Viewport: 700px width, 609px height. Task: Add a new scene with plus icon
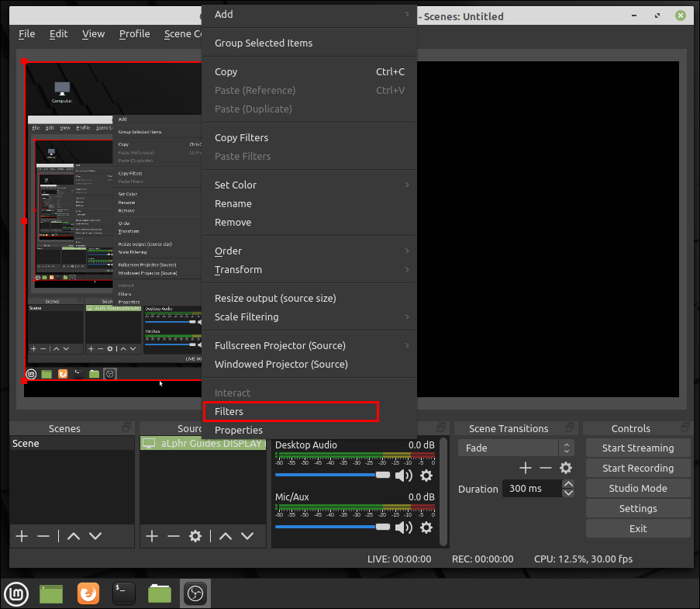22,536
